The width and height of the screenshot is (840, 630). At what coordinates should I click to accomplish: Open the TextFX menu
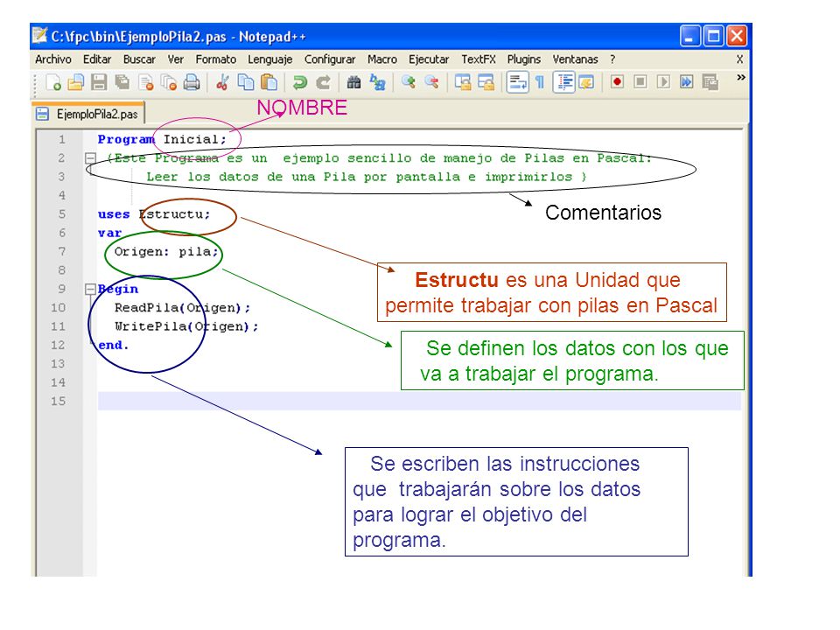point(479,59)
